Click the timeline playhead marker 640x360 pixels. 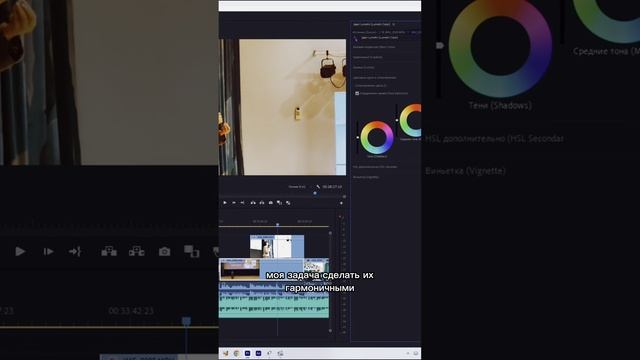(x=278, y=224)
